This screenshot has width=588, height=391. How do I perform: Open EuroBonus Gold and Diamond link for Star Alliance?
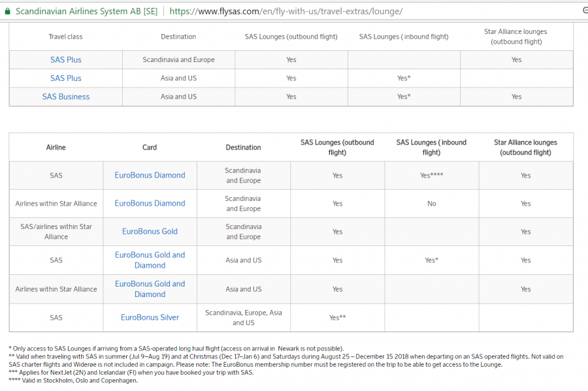[150, 289]
